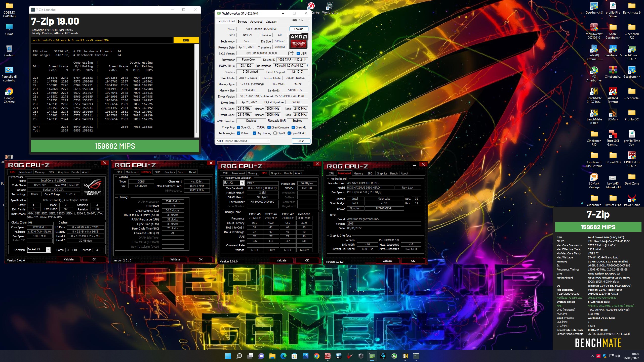The height and width of the screenshot is (362, 644).
Task: Toggle CUDA checkbox in GPU-Z
Action: pyautogui.click(x=255, y=127)
